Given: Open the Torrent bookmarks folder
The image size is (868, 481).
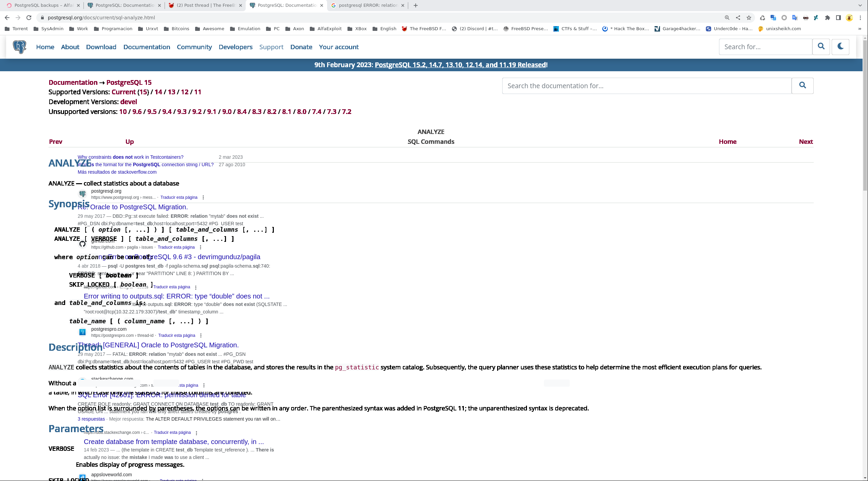Looking at the screenshot, I should (x=16, y=29).
